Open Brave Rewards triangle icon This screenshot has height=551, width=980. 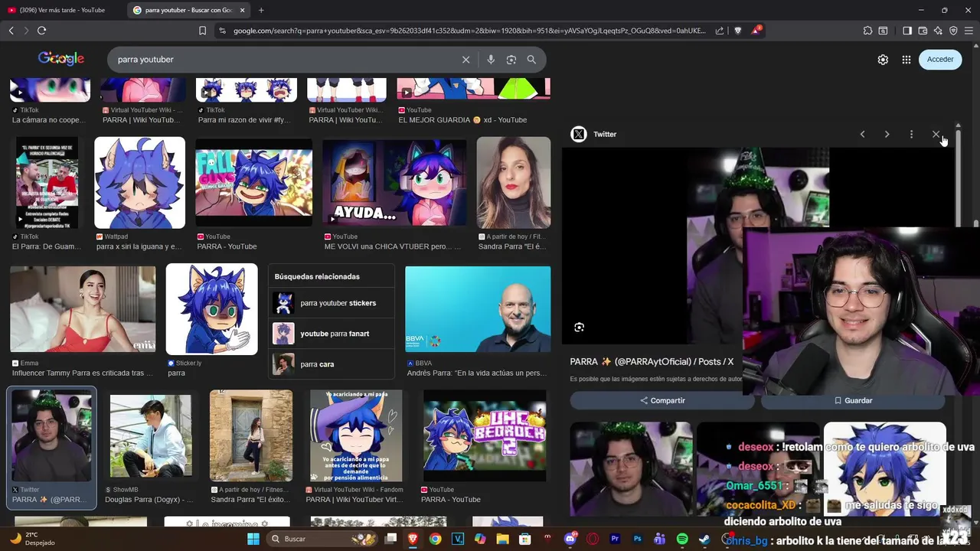coord(756,31)
